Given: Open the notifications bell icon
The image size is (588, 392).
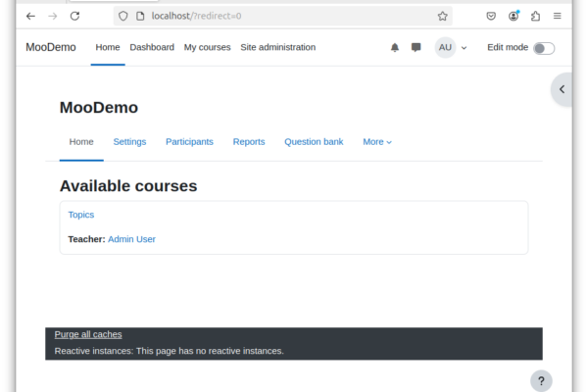Looking at the screenshot, I should 395,48.
